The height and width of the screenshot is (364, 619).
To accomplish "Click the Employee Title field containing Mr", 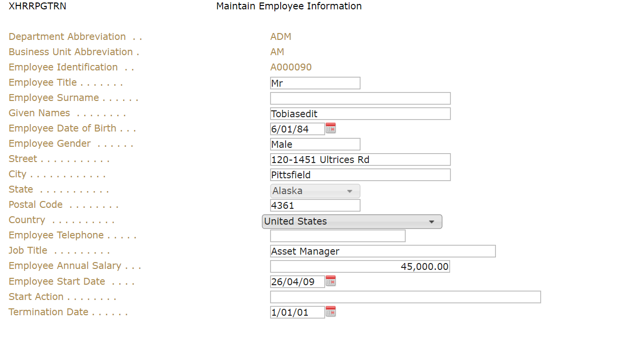I will click(x=315, y=83).
